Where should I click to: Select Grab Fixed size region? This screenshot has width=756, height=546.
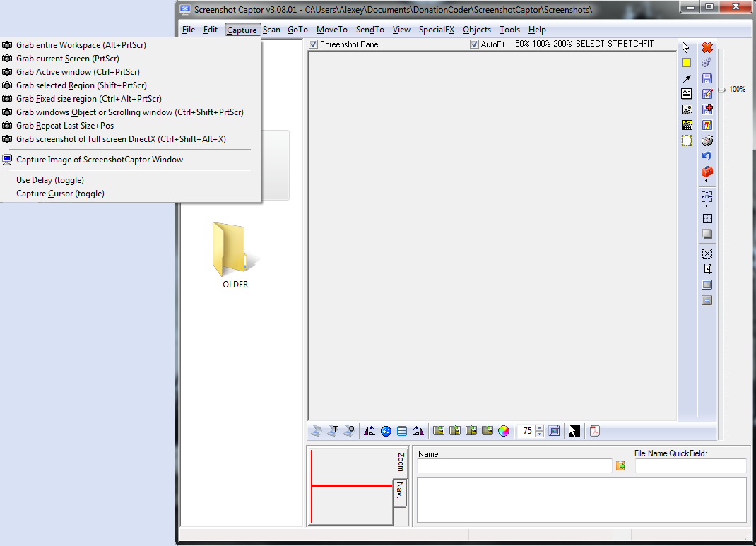89,99
